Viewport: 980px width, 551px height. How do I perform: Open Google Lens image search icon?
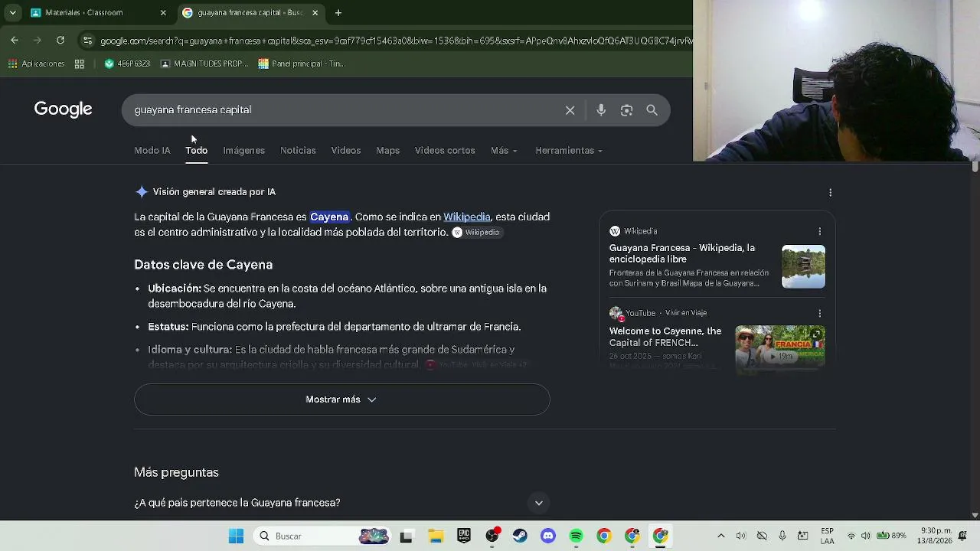(626, 110)
